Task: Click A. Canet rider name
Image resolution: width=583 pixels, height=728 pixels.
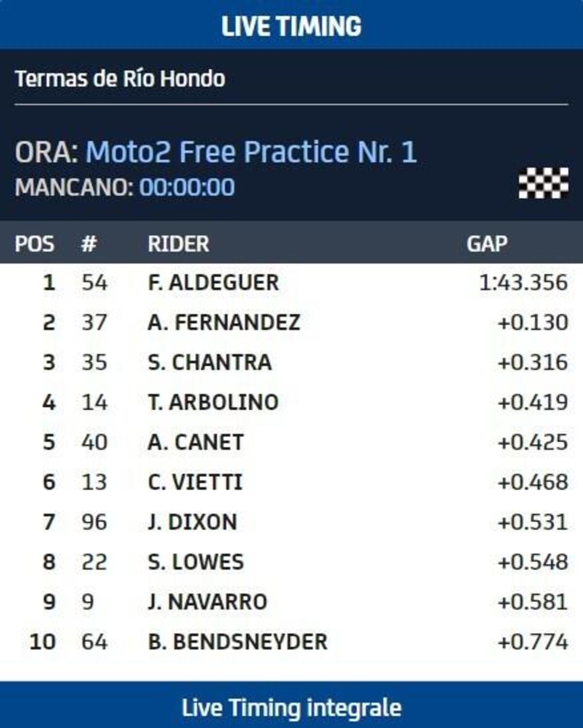Action: pos(195,442)
